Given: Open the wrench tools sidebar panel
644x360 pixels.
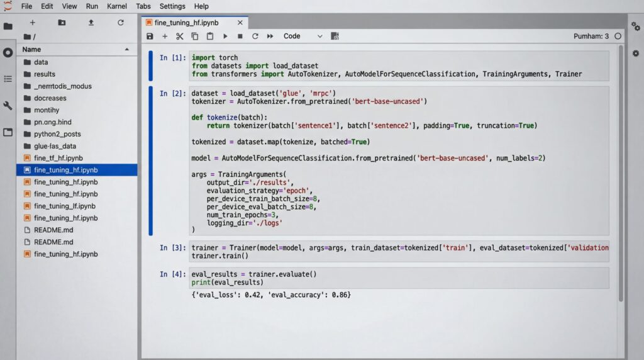Looking at the screenshot, I should [x=8, y=106].
